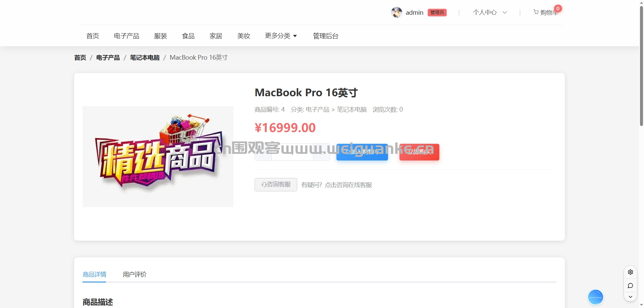
Task: Click the 精选商品 product image
Action: [x=158, y=157]
